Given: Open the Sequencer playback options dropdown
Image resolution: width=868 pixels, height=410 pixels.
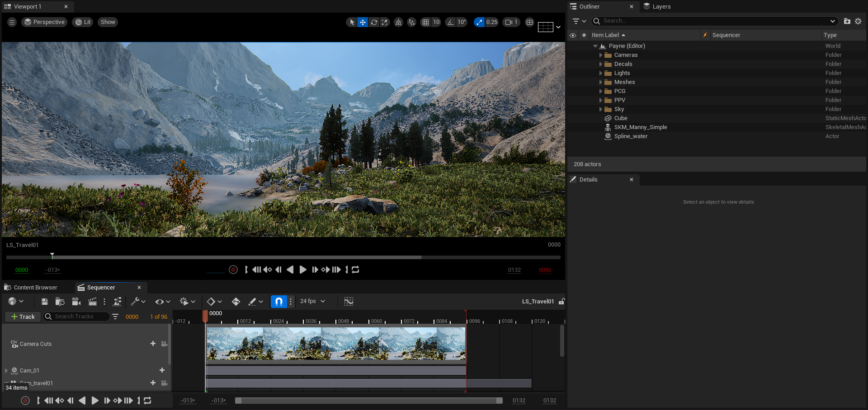Looking at the screenshot, I should [187, 302].
